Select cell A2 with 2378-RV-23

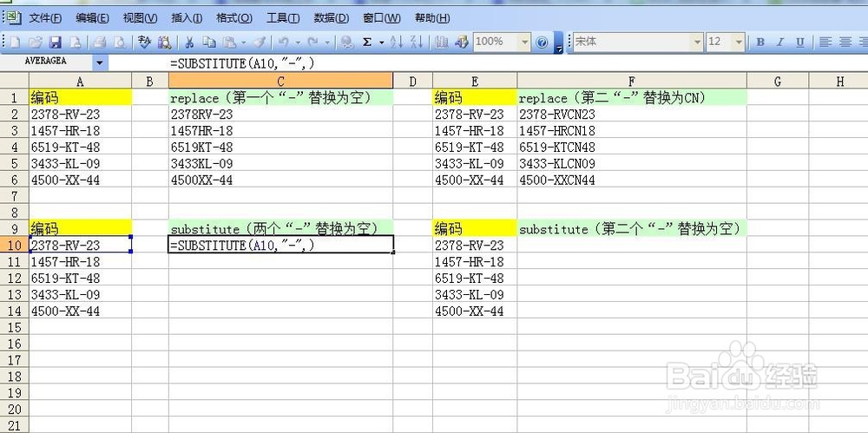point(80,114)
